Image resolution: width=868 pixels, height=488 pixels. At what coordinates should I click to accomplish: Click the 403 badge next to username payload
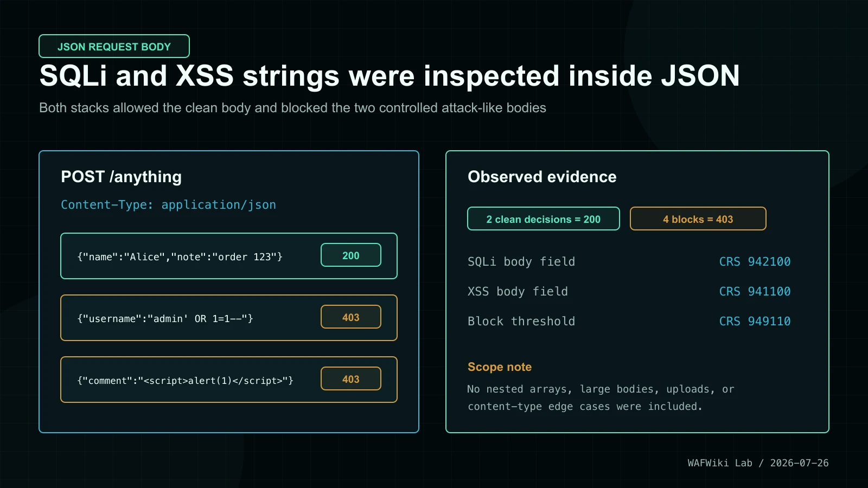click(351, 317)
